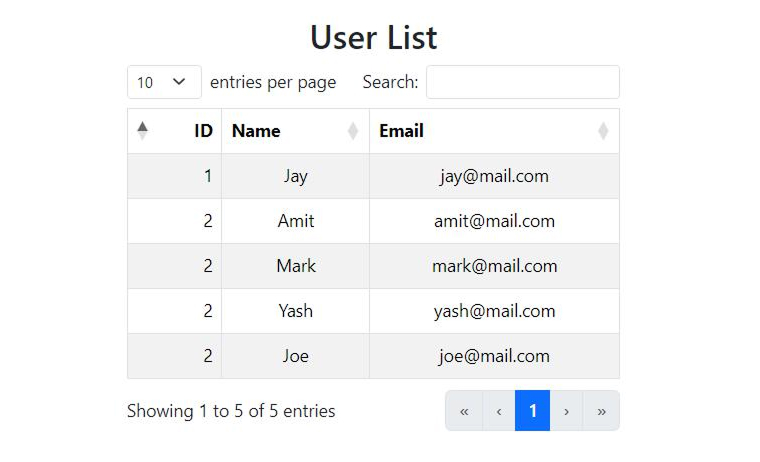
Task: Click the ID column sort arrows icon
Action: 143,131
